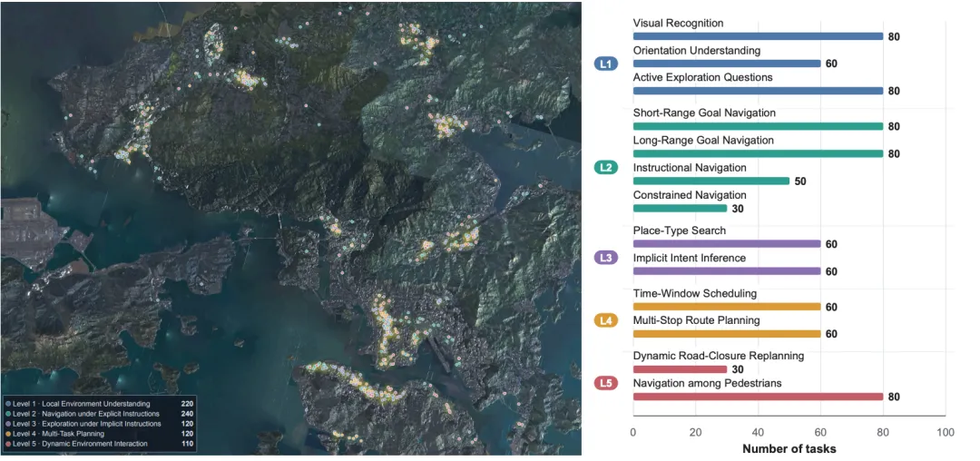Select legend text 'Local Environment Understanding'
The width and height of the screenshot is (980, 461).
pos(97,404)
